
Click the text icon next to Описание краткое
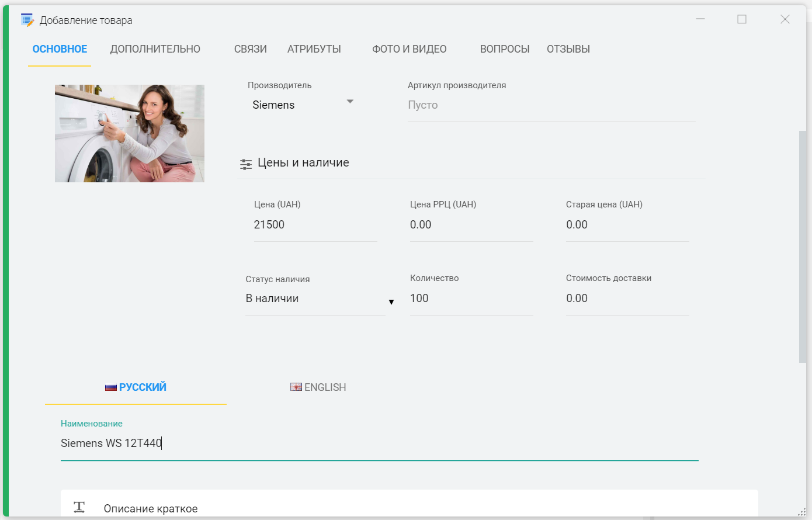point(79,507)
